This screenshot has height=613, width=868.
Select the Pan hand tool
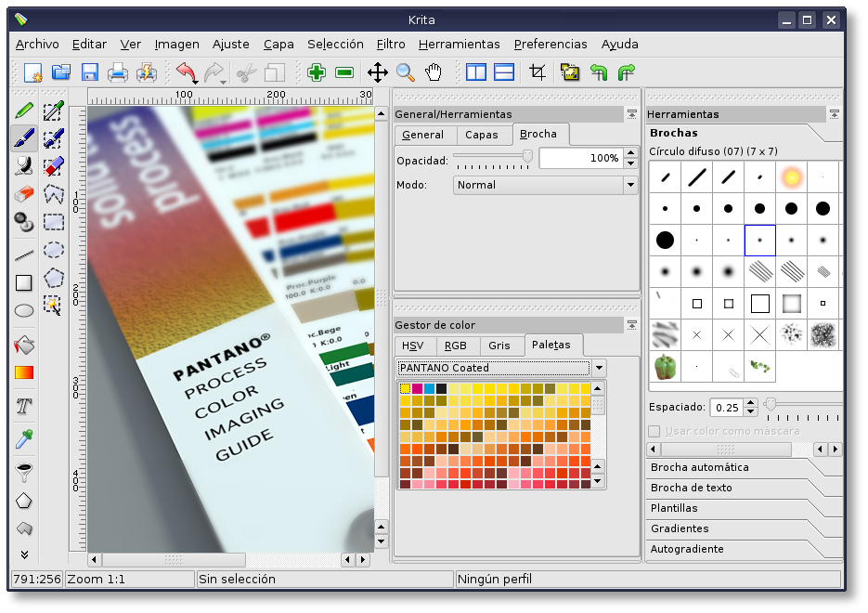(x=434, y=72)
